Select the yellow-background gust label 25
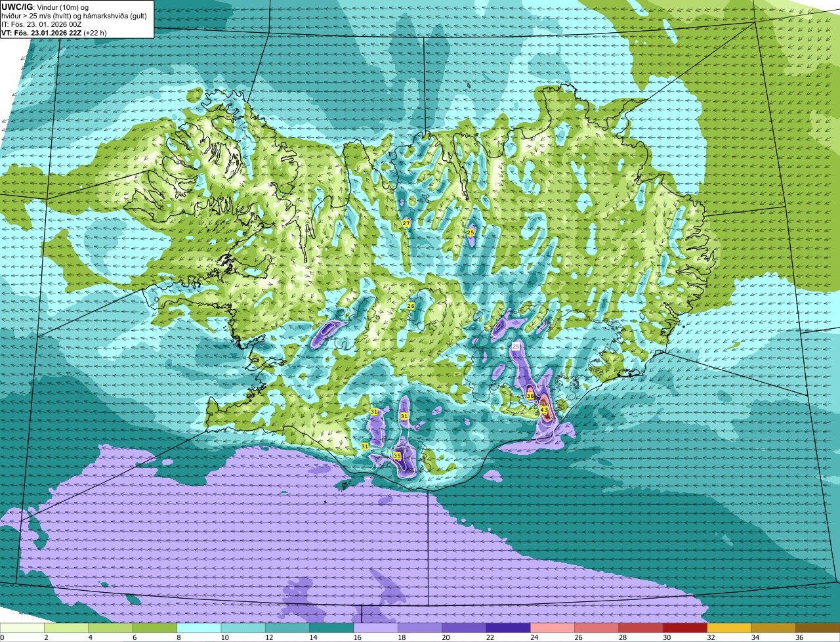The width and height of the screenshot is (840, 642). 471,232
